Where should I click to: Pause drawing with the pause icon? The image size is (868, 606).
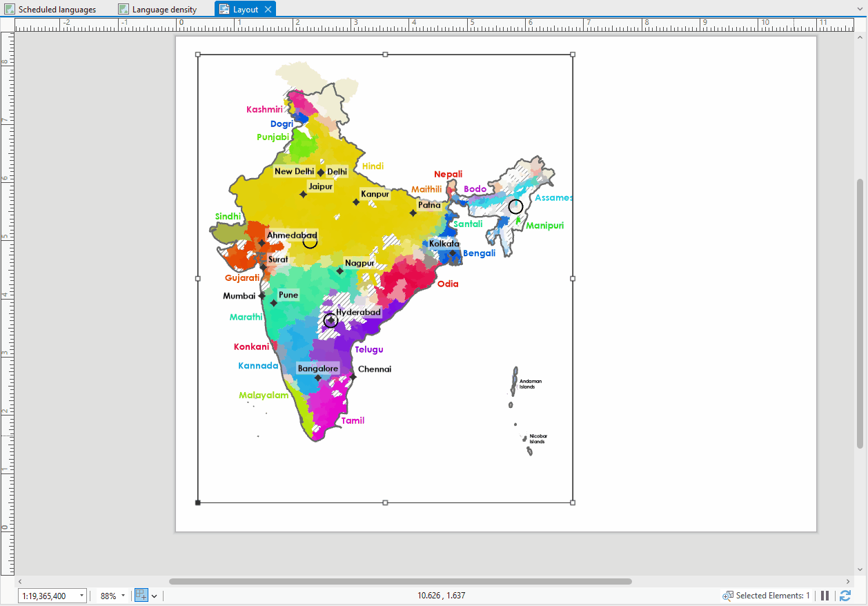point(825,596)
